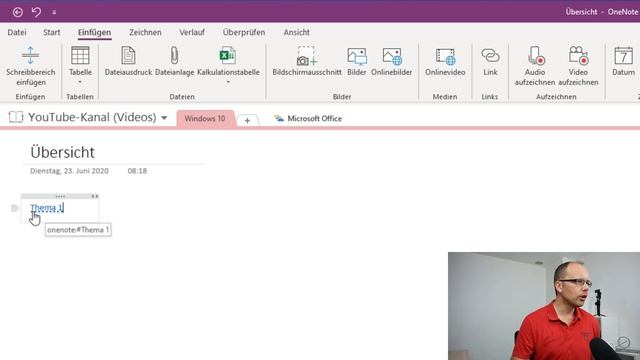Follow the Thema 1 hyperlink
640x360 pixels.
[x=47, y=208]
